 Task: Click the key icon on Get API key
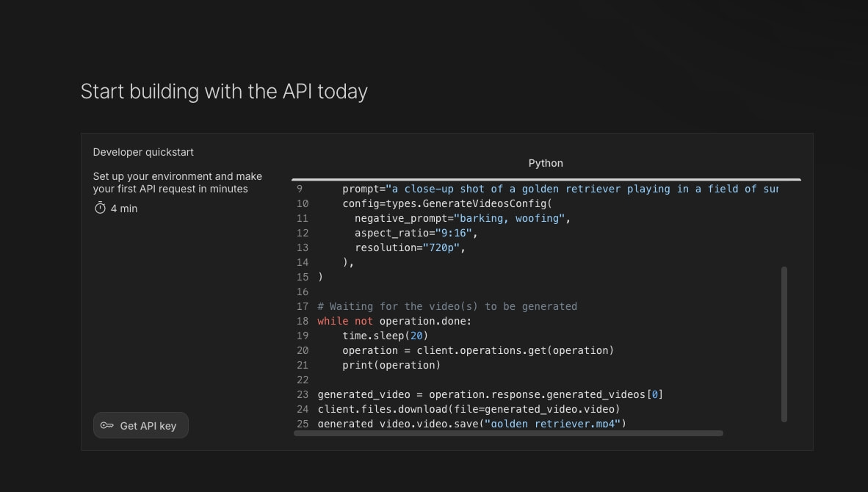pyautogui.click(x=106, y=426)
